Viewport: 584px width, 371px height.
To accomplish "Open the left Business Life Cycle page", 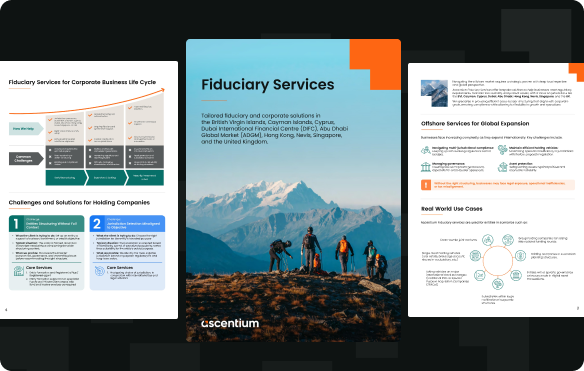I will [x=89, y=190].
